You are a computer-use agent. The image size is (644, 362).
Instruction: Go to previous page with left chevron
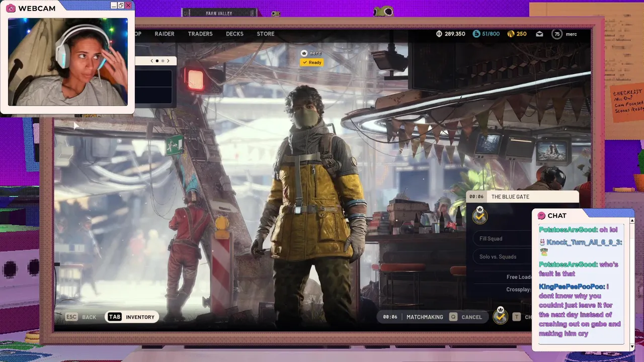(152, 61)
